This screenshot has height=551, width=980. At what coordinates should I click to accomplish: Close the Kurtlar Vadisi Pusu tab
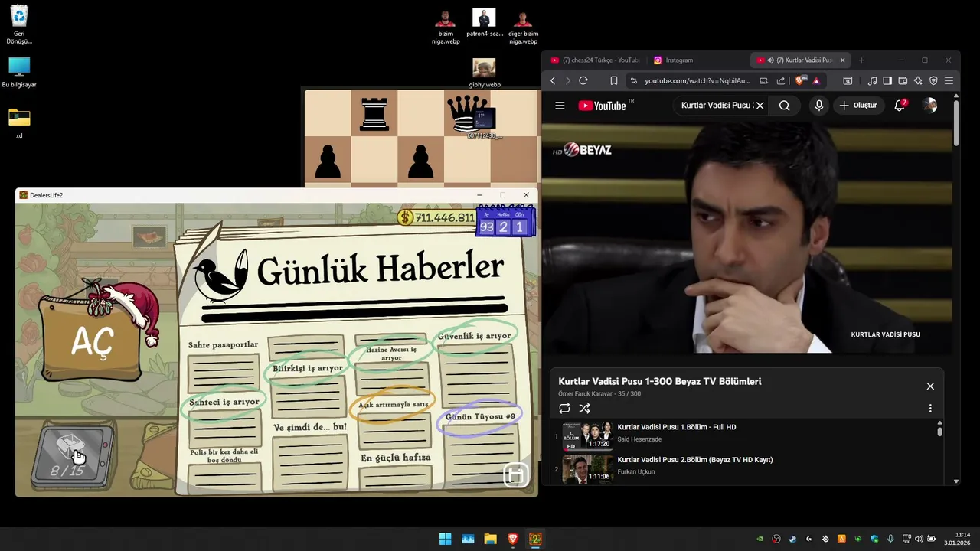click(842, 60)
